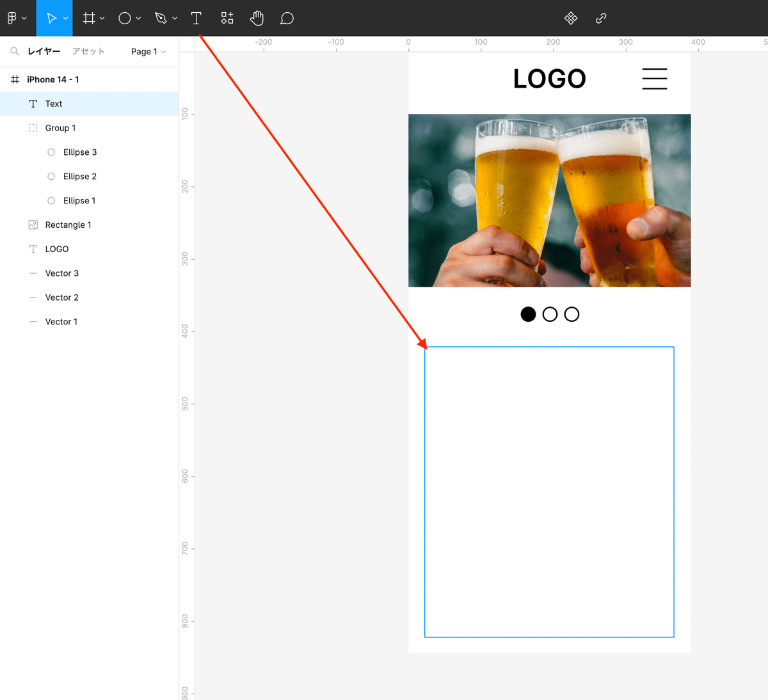Screen dimensions: 768x700
Task: Click the frame icon beside iPhone 14 - 1
Action: click(15, 79)
